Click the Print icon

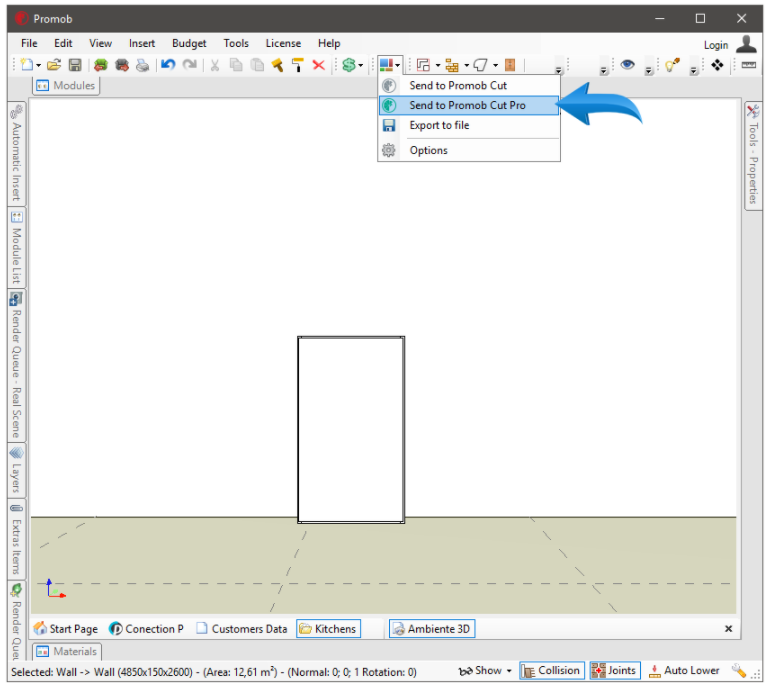click(x=143, y=65)
